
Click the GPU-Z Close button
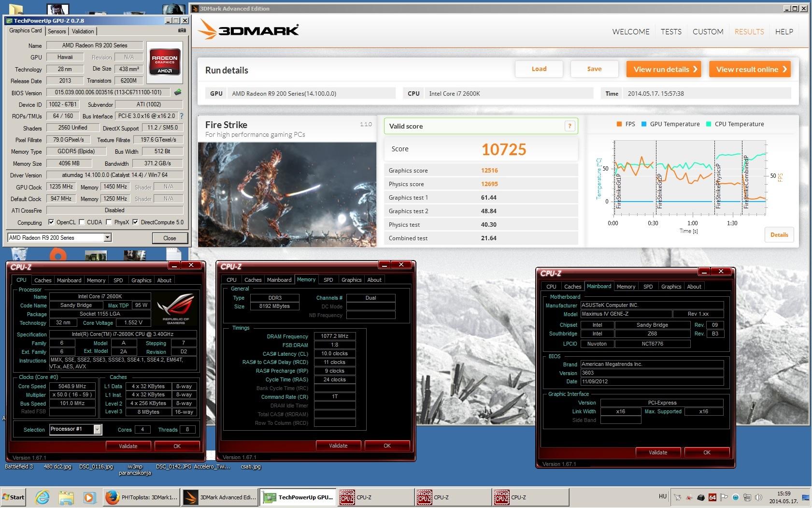170,238
